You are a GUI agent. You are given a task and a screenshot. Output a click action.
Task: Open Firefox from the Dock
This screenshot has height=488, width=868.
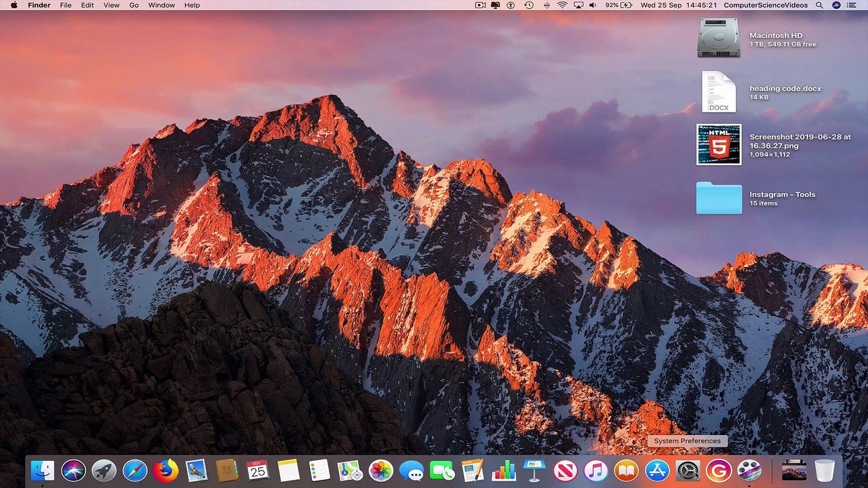pos(165,470)
